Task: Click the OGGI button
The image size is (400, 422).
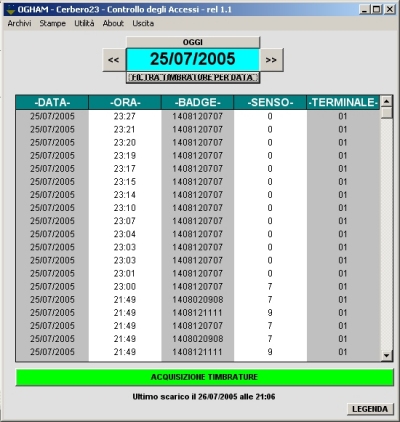Action: [x=193, y=42]
